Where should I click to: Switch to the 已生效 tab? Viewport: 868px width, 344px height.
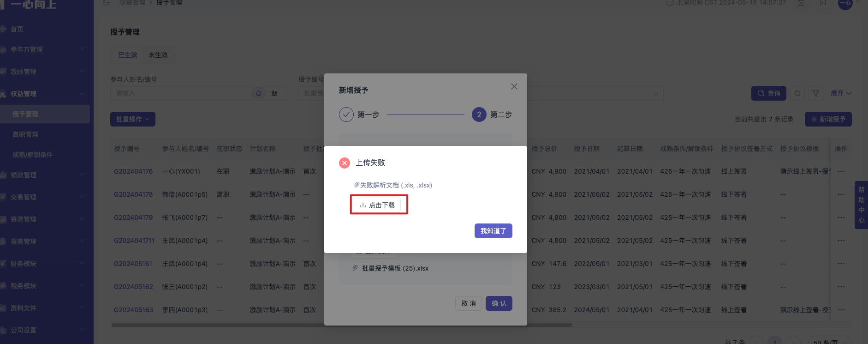[x=128, y=55]
